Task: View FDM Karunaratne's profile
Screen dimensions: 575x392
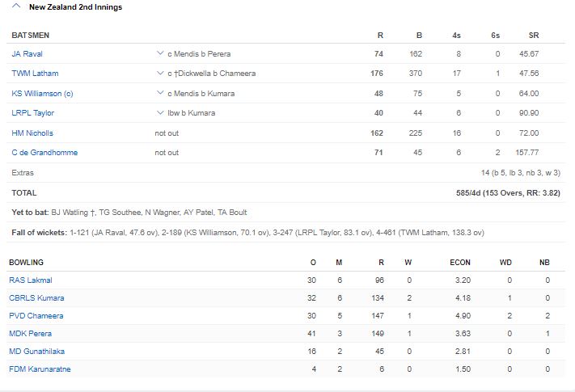Action: [40, 369]
